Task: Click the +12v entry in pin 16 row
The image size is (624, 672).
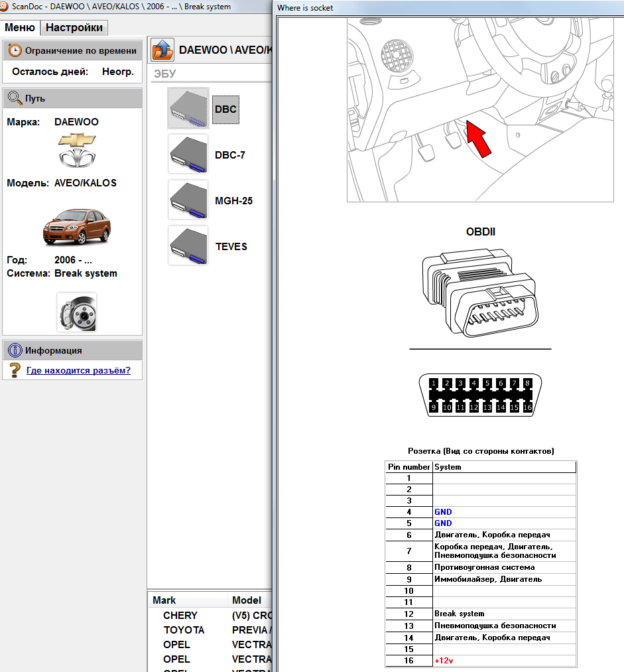Action: coord(444,661)
